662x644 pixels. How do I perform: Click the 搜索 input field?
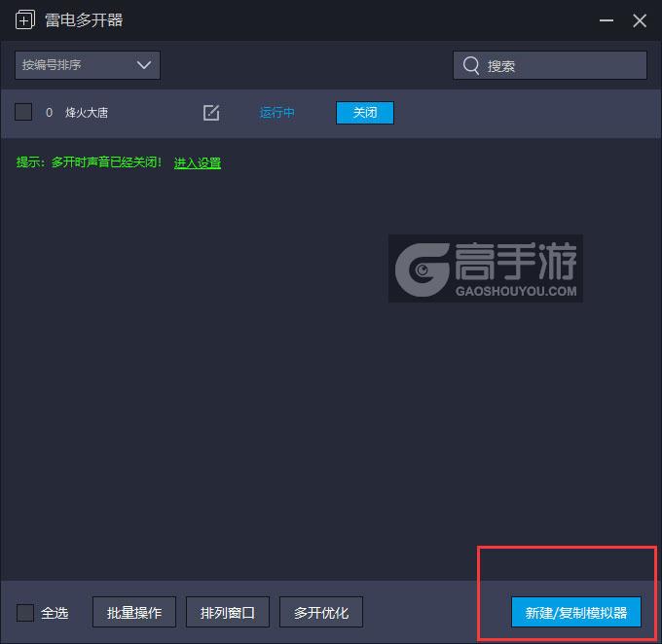point(550,65)
